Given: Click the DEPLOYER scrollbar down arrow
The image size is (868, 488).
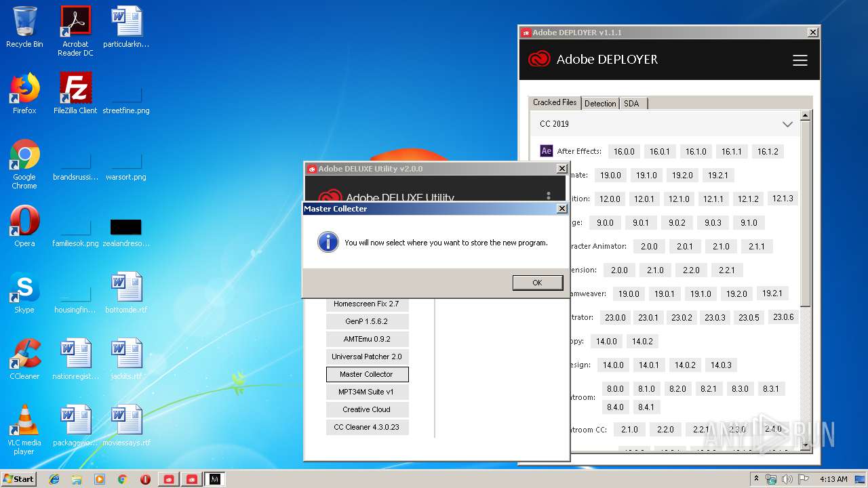Looking at the screenshot, I should tap(805, 445).
